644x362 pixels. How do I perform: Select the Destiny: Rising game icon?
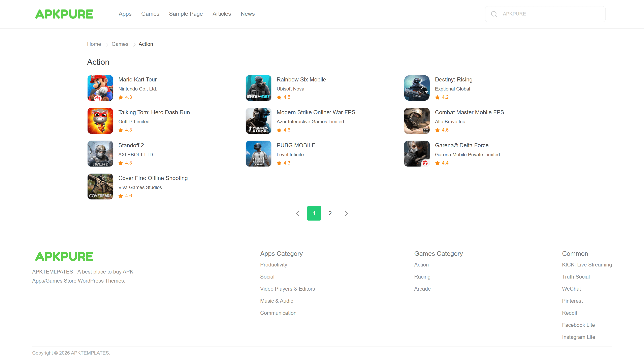tap(417, 88)
